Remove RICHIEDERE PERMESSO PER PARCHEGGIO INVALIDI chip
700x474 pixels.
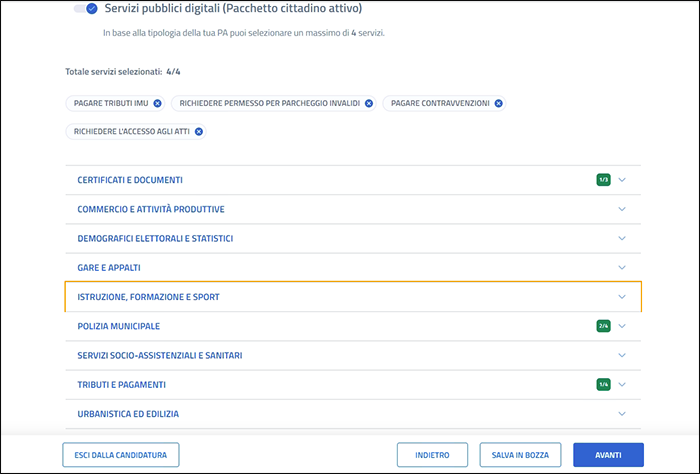(369, 103)
